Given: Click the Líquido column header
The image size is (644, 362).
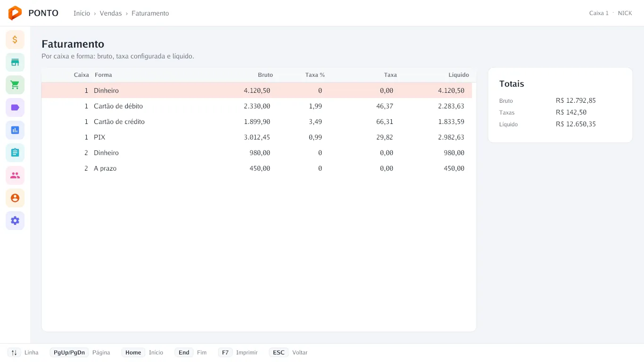Looking at the screenshot, I should 459,75.
